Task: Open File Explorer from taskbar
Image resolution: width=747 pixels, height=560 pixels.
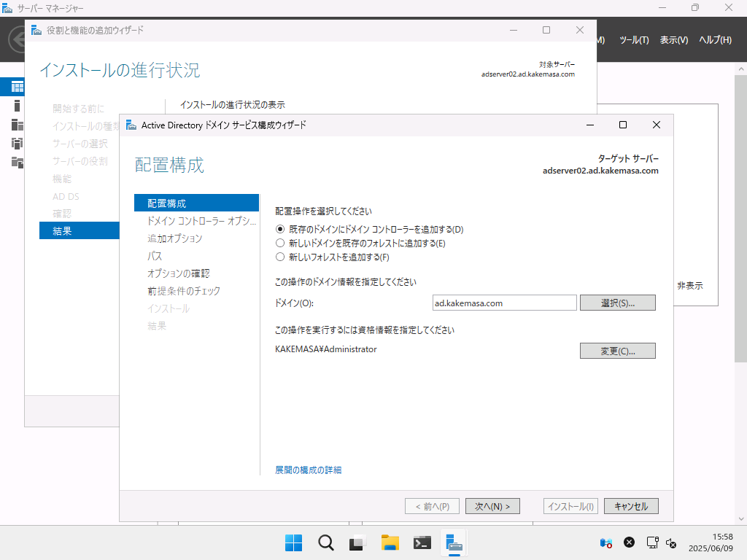Action: pyautogui.click(x=390, y=542)
